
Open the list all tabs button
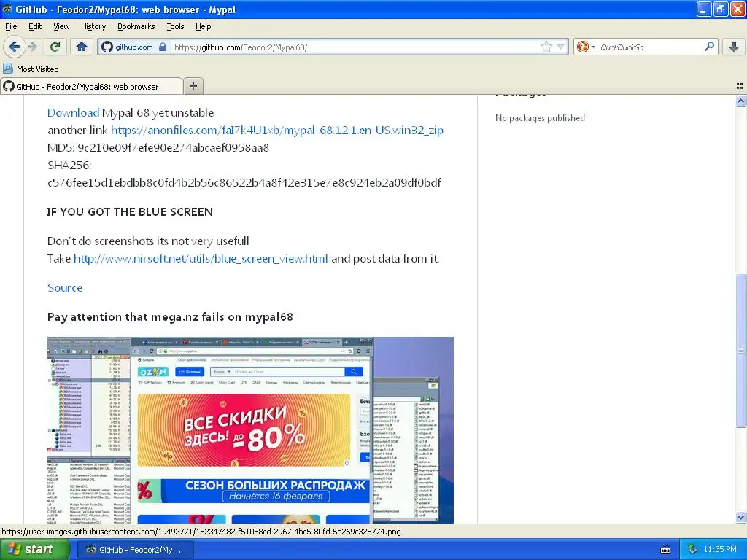[x=740, y=86]
